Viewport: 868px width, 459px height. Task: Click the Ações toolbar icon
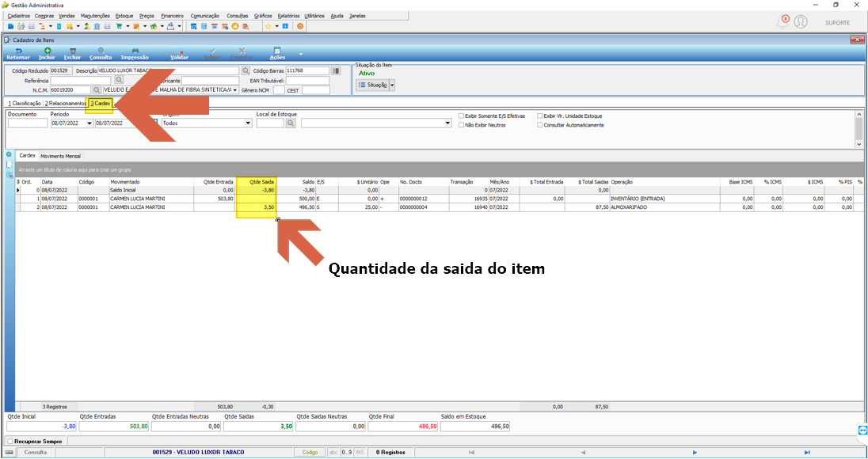click(277, 51)
